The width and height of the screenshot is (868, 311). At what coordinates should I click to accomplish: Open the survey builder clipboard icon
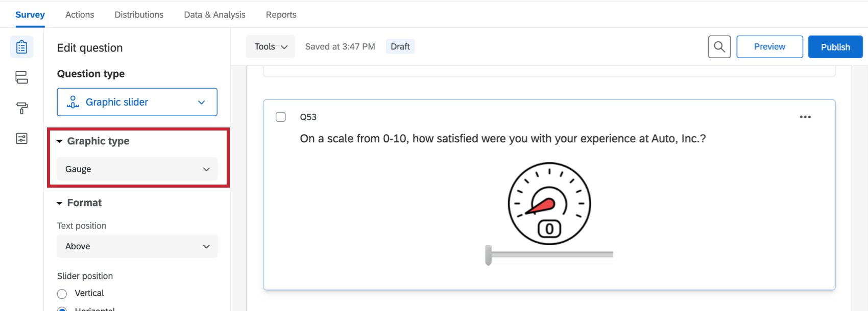coord(21,47)
